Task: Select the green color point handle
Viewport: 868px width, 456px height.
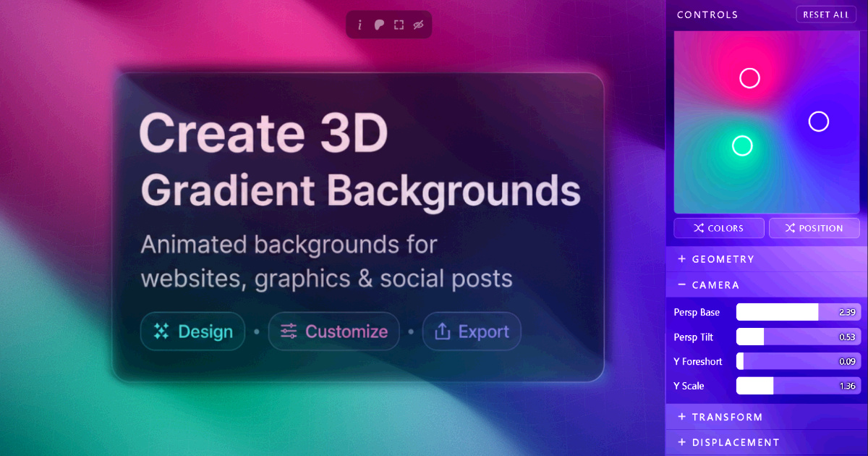Action: pos(742,145)
